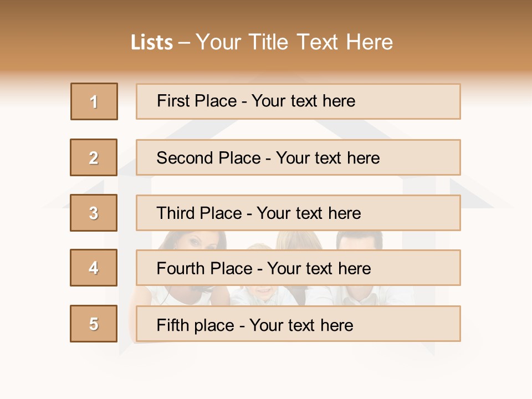Viewport: 532px width, 399px height.
Task: Select the number 4 square
Action: 94,268
